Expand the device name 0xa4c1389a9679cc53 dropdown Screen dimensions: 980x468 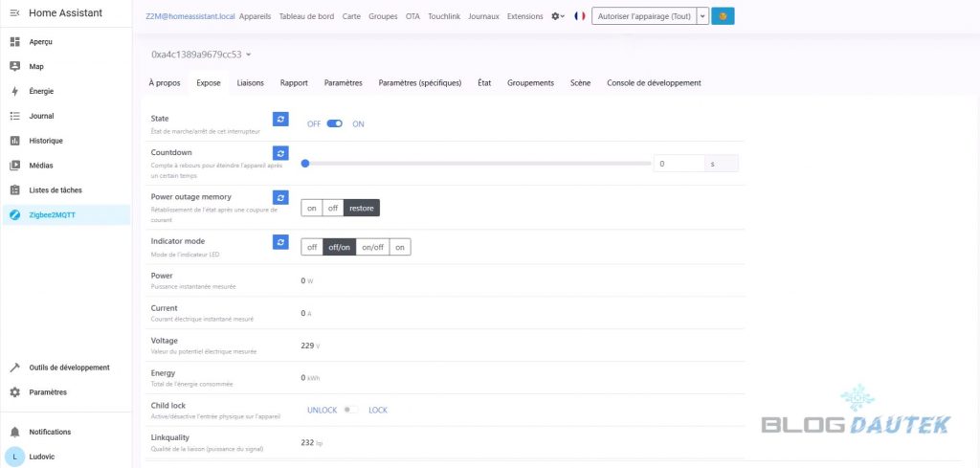tap(248, 55)
